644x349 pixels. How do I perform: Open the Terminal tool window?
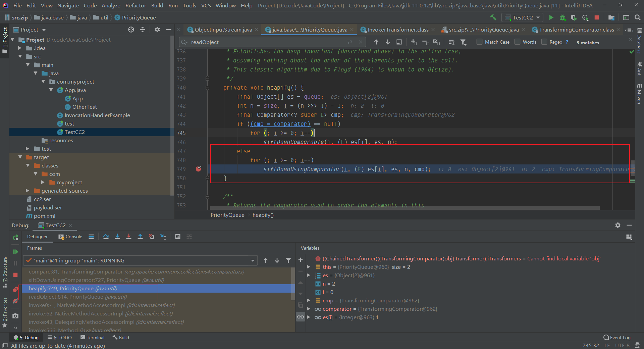pos(92,338)
